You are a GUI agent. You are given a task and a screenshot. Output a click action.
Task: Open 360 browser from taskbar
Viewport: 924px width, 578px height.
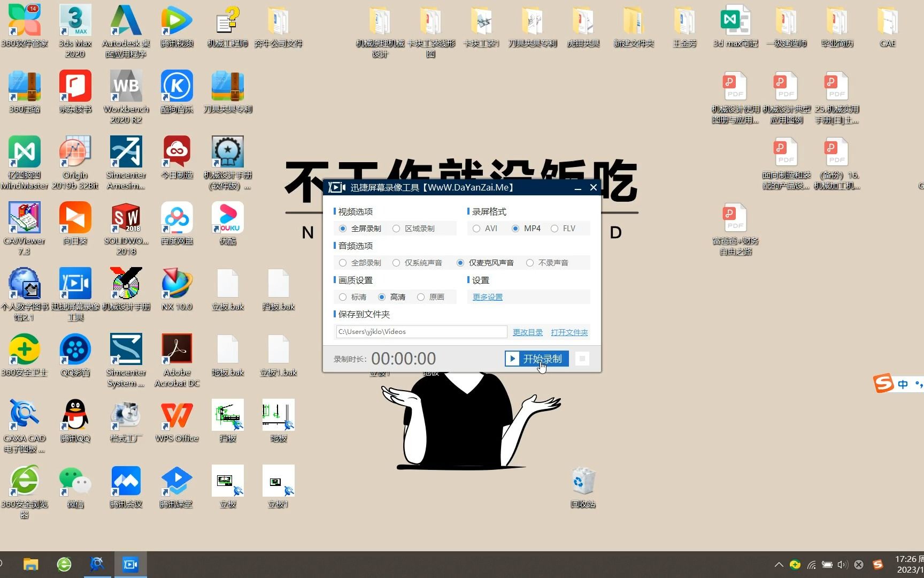[x=64, y=565]
